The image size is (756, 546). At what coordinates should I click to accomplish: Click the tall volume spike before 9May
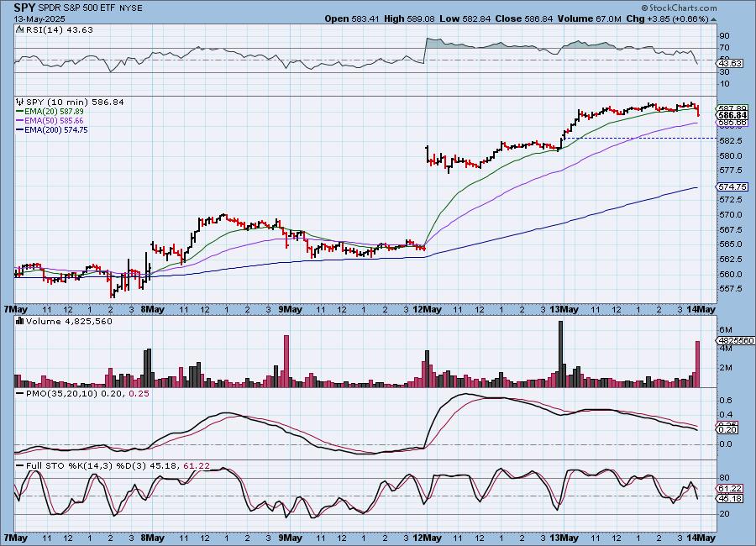tap(286, 361)
